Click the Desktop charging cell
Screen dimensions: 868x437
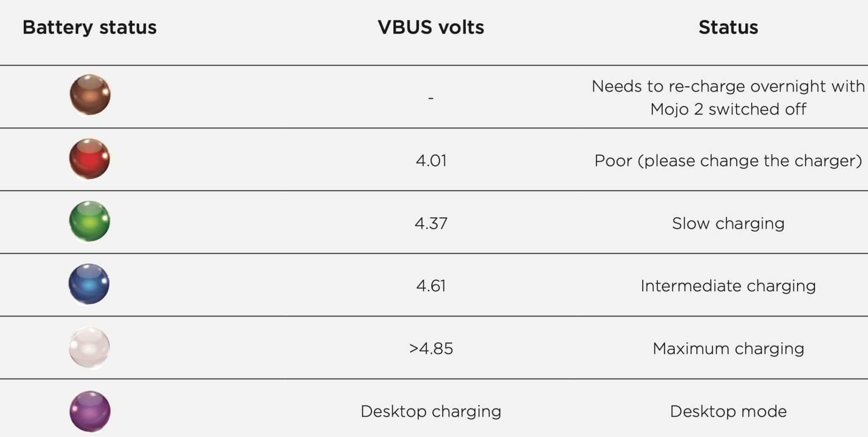click(x=431, y=412)
